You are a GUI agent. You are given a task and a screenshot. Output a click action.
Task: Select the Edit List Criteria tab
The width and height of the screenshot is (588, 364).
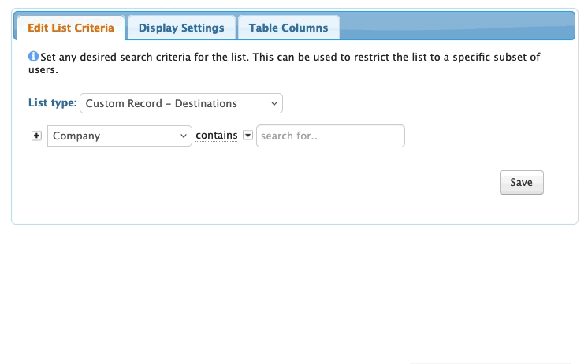(x=71, y=28)
